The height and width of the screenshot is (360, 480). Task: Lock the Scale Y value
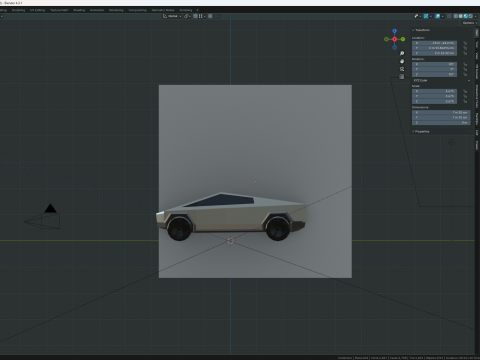[x=465, y=96]
